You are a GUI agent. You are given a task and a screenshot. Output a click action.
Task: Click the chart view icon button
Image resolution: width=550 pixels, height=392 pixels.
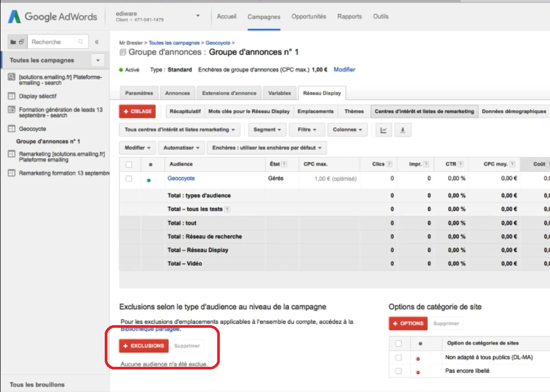[383, 130]
